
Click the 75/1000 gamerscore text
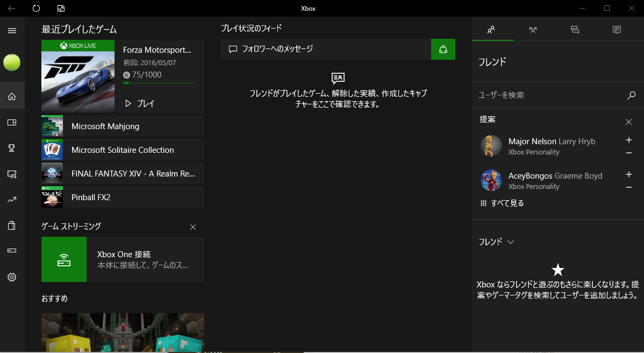(147, 75)
